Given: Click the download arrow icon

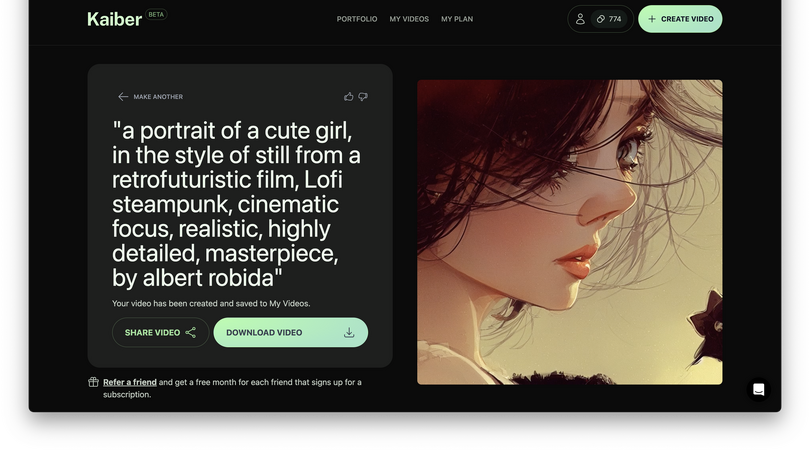Looking at the screenshot, I should [349, 332].
